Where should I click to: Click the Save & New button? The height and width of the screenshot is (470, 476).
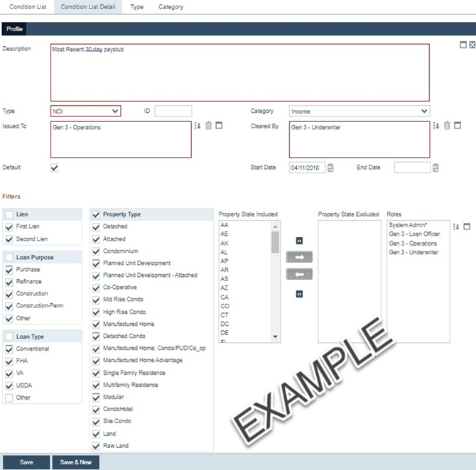pos(76,462)
